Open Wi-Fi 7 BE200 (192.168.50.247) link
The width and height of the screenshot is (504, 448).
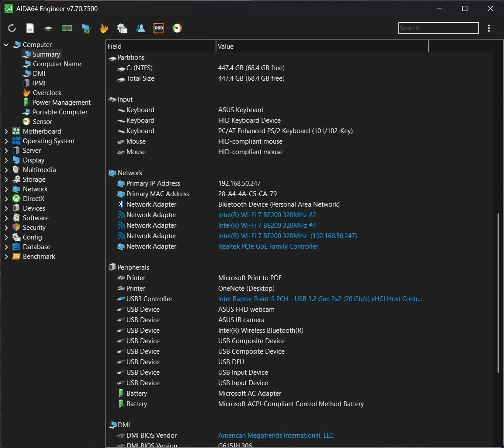click(287, 236)
